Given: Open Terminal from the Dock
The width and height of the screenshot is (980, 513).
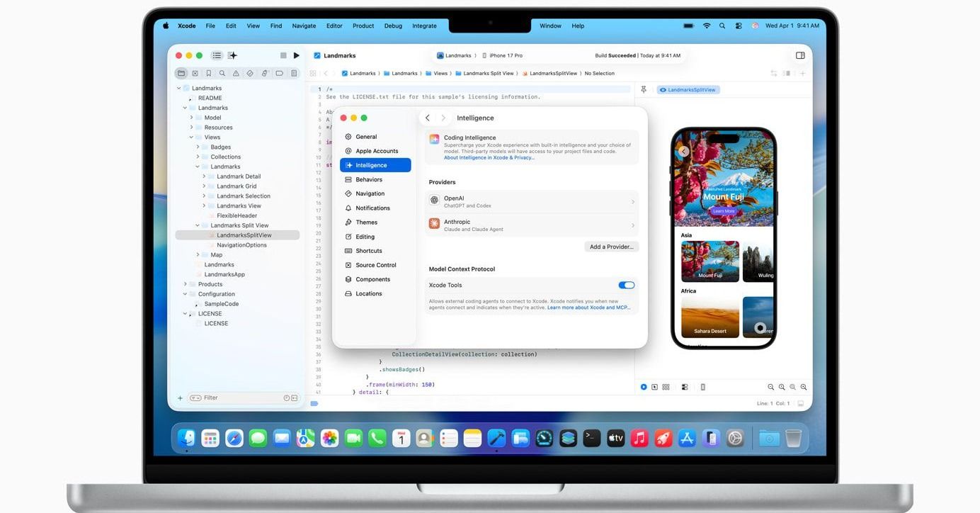Looking at the screenshot, I should (x=592, y=438).
